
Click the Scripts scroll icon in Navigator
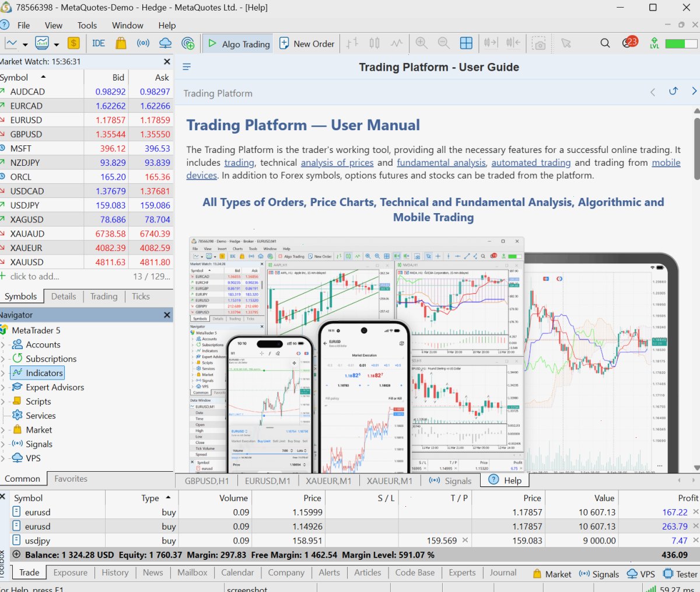pyautogui.click(x=17, y=402)
